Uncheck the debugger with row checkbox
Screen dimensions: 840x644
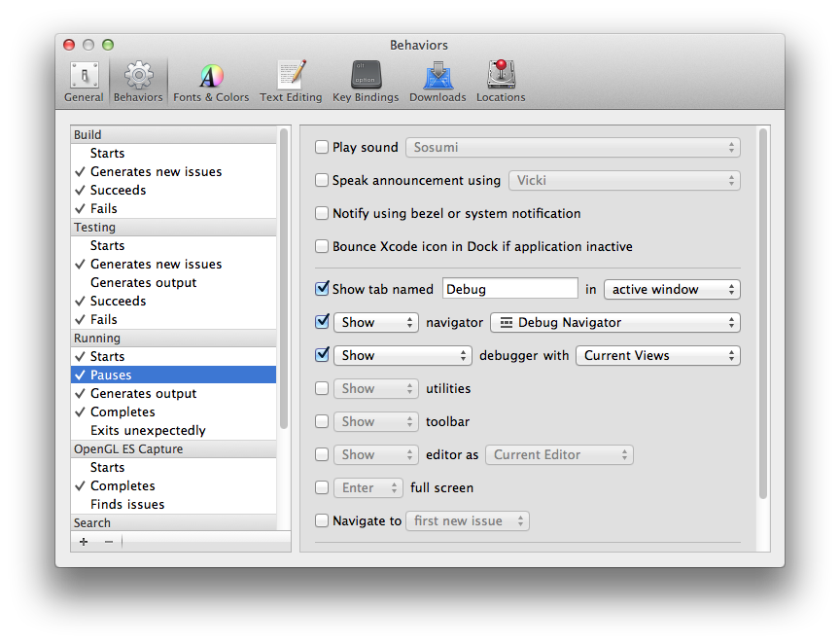click(322, 354)
